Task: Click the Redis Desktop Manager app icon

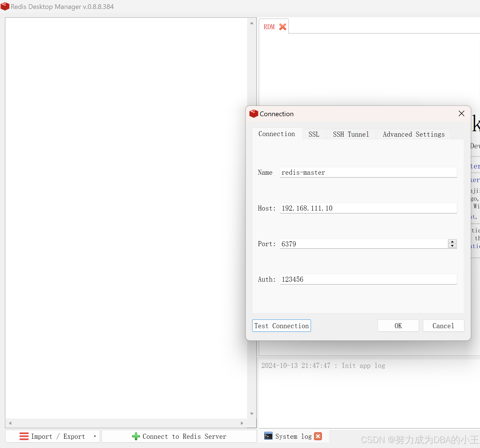Action: [x=5, y=6]
